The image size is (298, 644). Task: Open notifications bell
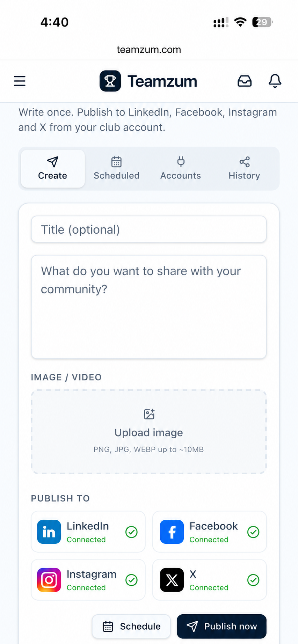click(275, 81)
